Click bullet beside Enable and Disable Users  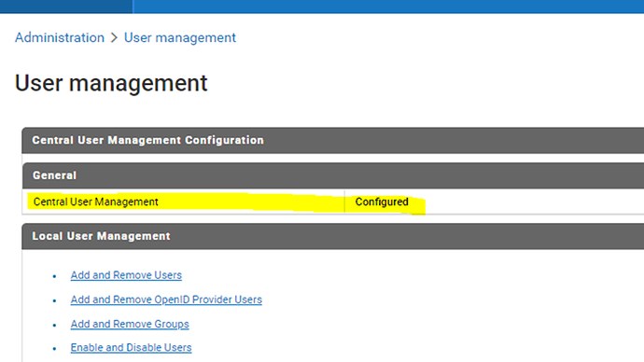point(55,349)
